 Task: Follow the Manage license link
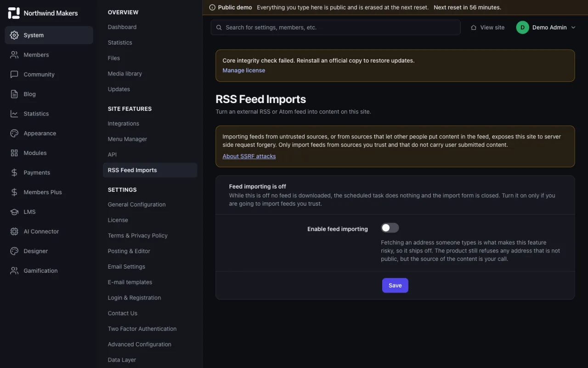tap(244, 70)
